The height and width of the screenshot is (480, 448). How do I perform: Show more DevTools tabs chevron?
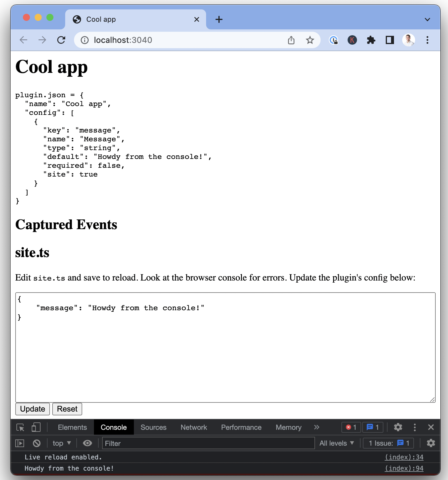click(x=316, y=427)
